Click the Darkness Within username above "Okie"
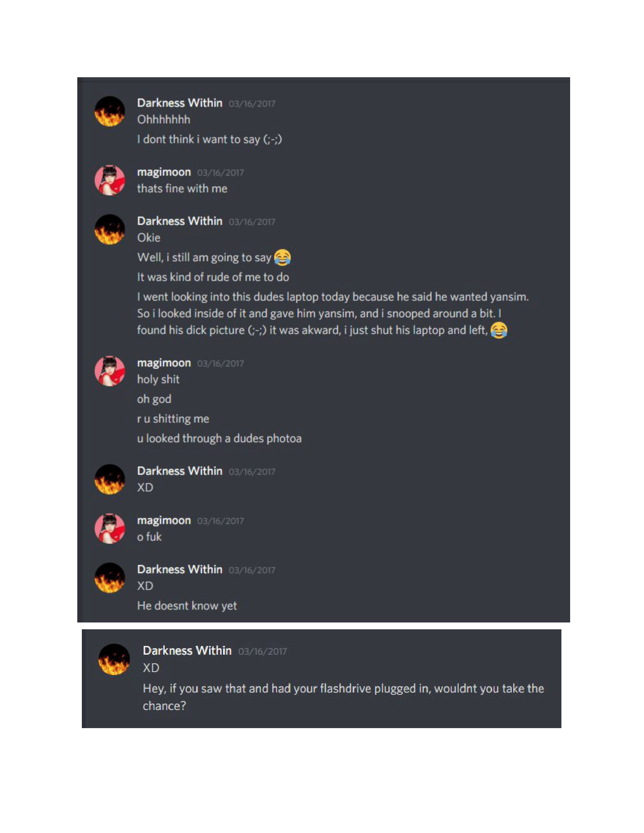 pos(180,221)
